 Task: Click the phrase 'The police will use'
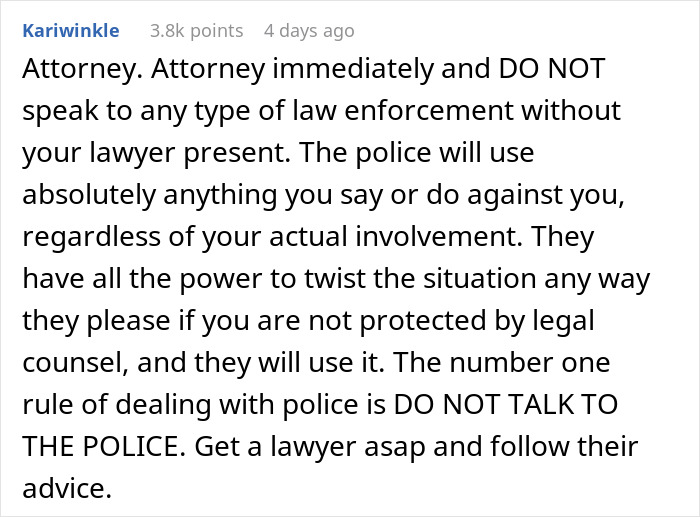pos(417,153)
